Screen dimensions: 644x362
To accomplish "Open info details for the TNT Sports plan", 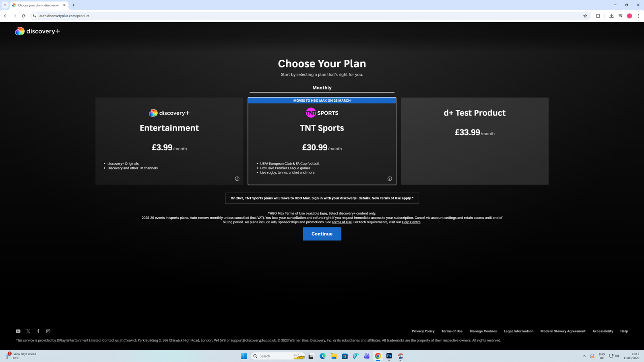I will [x=389, y=178].
